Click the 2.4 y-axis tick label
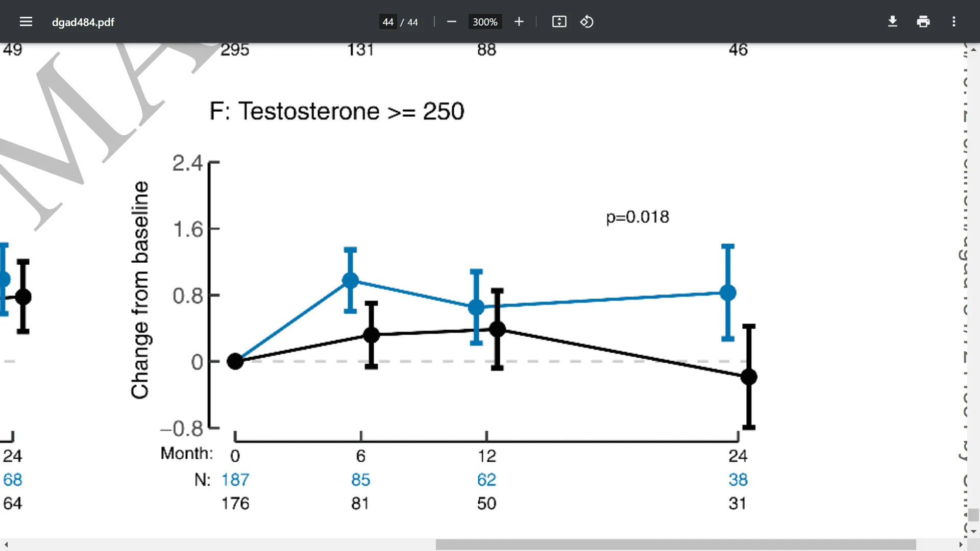 click(188, 163)
